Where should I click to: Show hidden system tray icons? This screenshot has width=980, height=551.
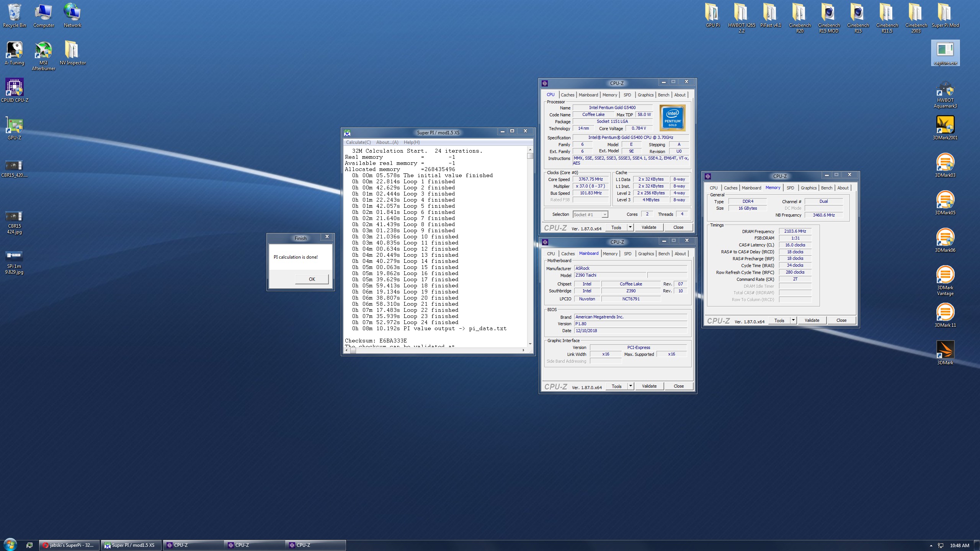[x=931, y=546]
